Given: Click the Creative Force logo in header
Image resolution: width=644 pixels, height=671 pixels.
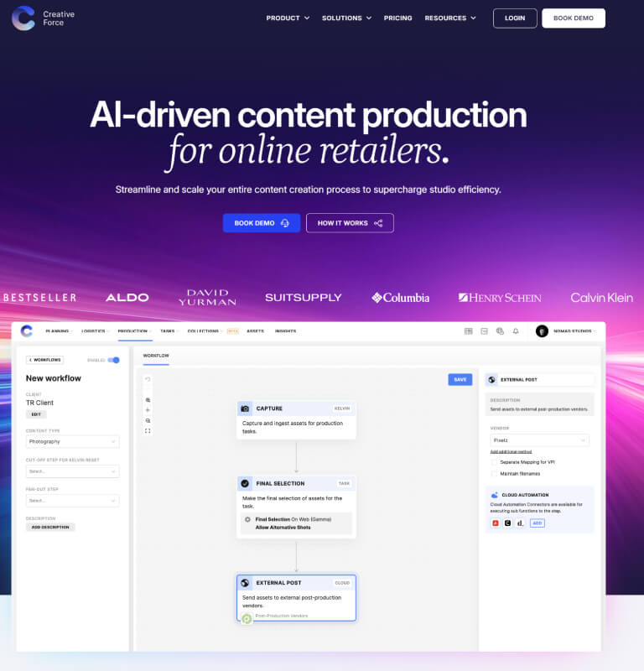Looking at the screenshot, I should pos(43,18).
